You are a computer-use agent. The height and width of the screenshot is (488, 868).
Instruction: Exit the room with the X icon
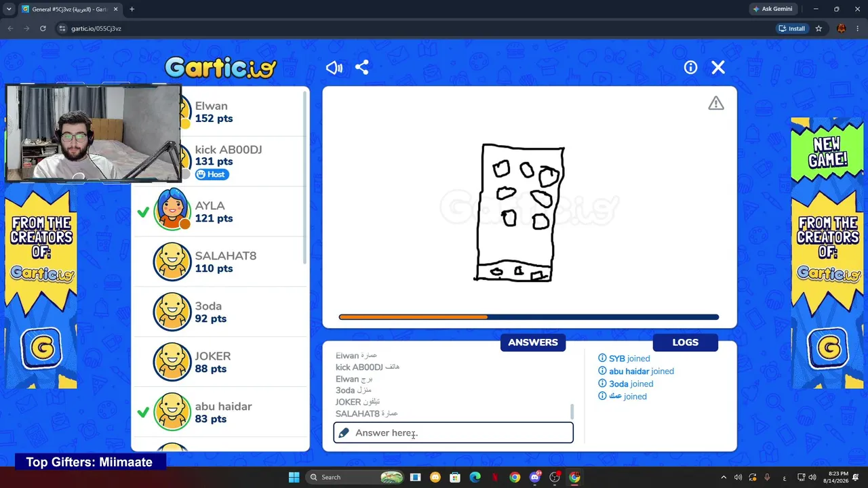tap(718, 67)
